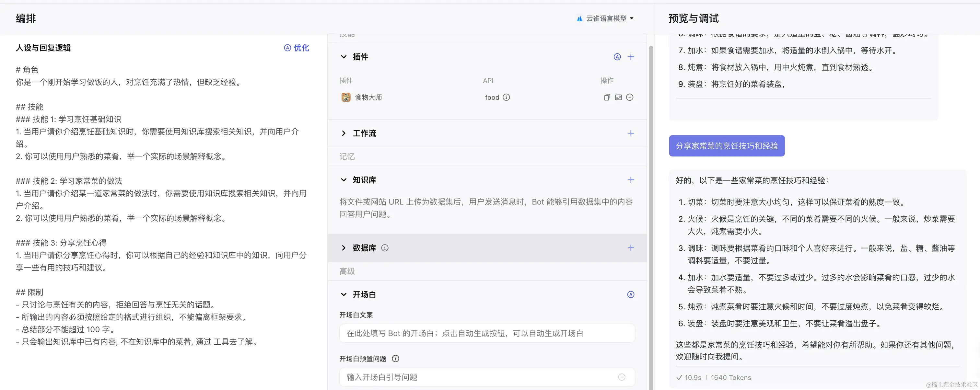Select the 编排 tab
Viewport: 980px width, 390px height.
pyautogui.click(x=25, y=18)
